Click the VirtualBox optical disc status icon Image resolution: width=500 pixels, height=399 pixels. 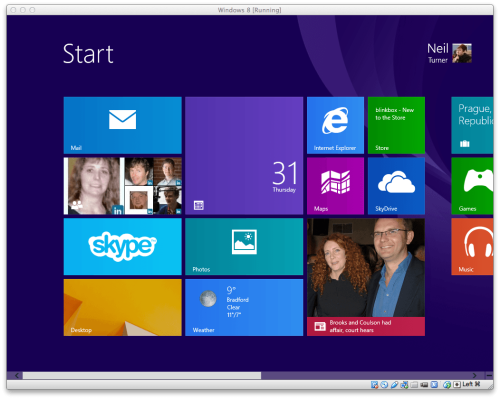[x=384, y=385]
